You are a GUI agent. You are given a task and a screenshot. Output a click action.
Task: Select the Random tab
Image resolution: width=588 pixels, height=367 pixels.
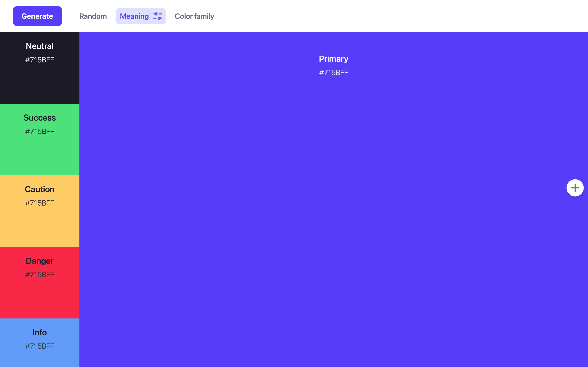click(x=93, y=16)
